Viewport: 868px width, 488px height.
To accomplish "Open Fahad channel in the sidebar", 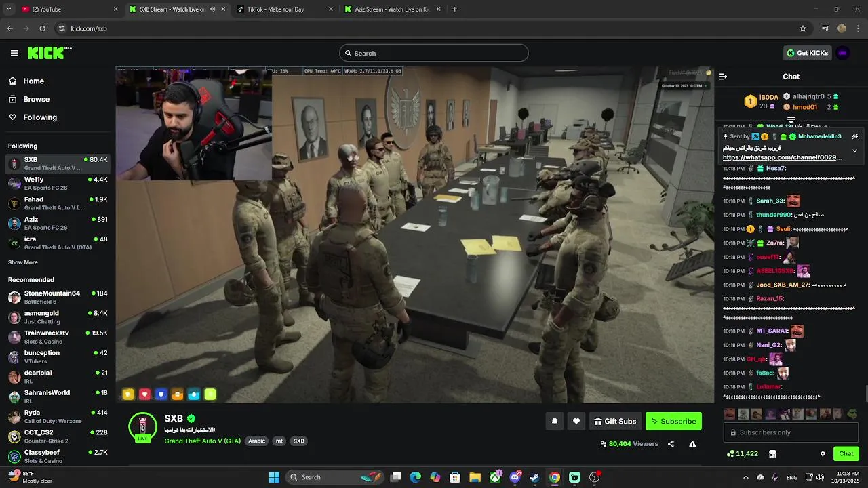I will click(58, 203).
